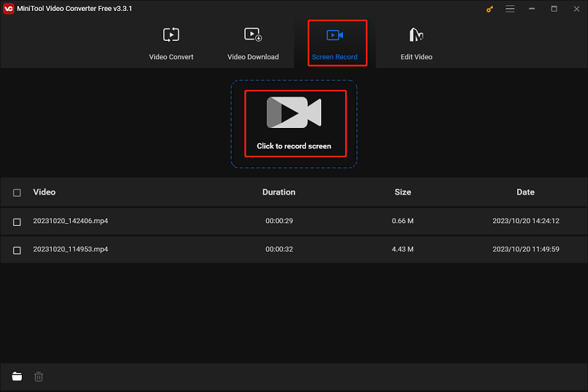Switch to the Video Download tab

(x=253, y=44)
